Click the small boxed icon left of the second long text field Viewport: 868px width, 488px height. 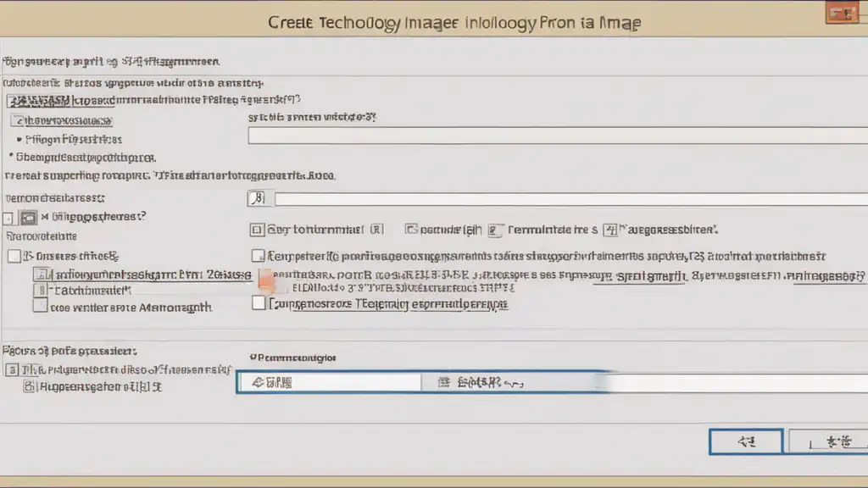point(259,199)
